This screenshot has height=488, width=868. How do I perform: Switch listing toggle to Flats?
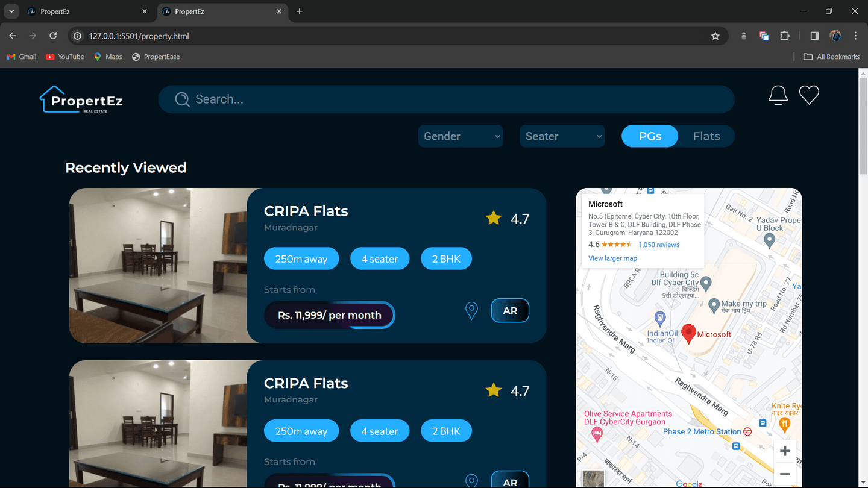[x=706, y=136]
